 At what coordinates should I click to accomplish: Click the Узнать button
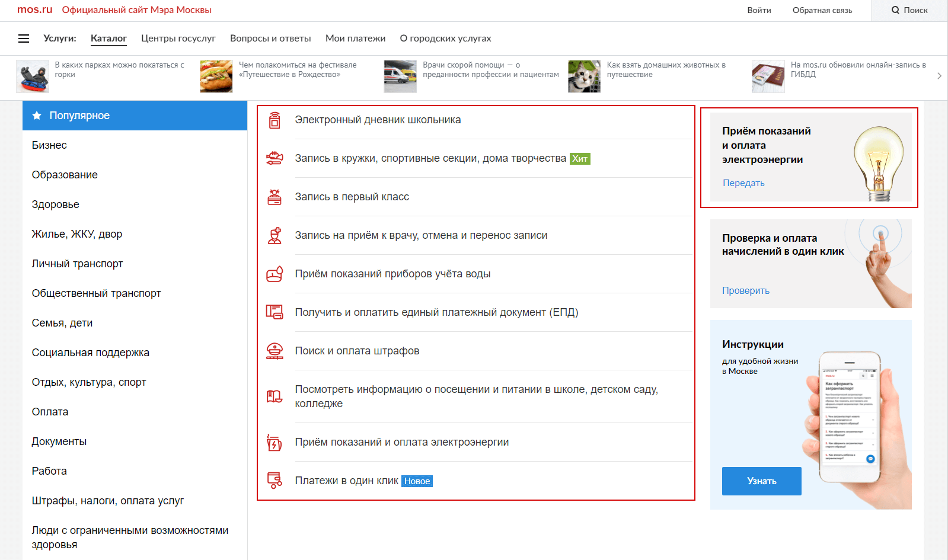(x=761, y=481)
